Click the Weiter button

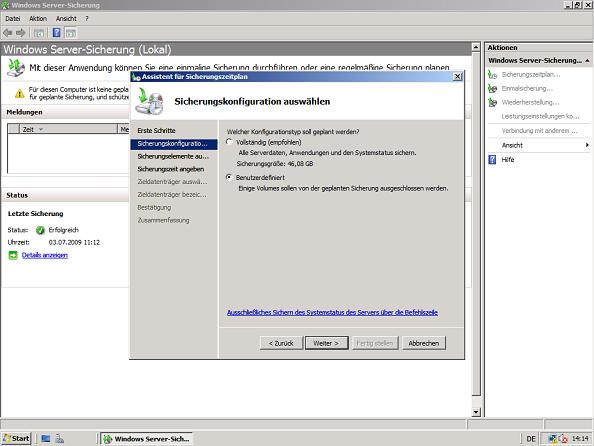tap(327, 343)
